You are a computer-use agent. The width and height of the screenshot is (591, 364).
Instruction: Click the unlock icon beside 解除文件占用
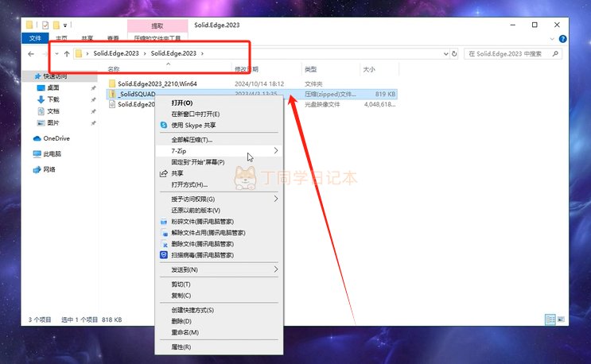[x=164, y=233]
